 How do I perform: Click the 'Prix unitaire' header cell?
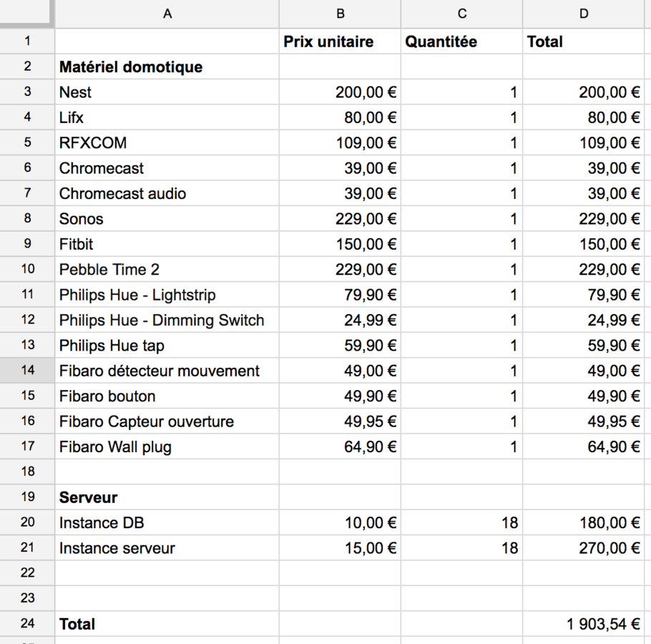coord(340,41)
